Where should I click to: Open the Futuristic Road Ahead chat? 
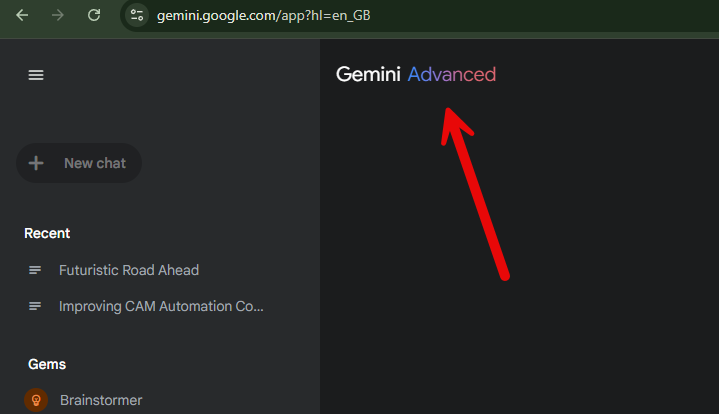(x=129, y=270)
